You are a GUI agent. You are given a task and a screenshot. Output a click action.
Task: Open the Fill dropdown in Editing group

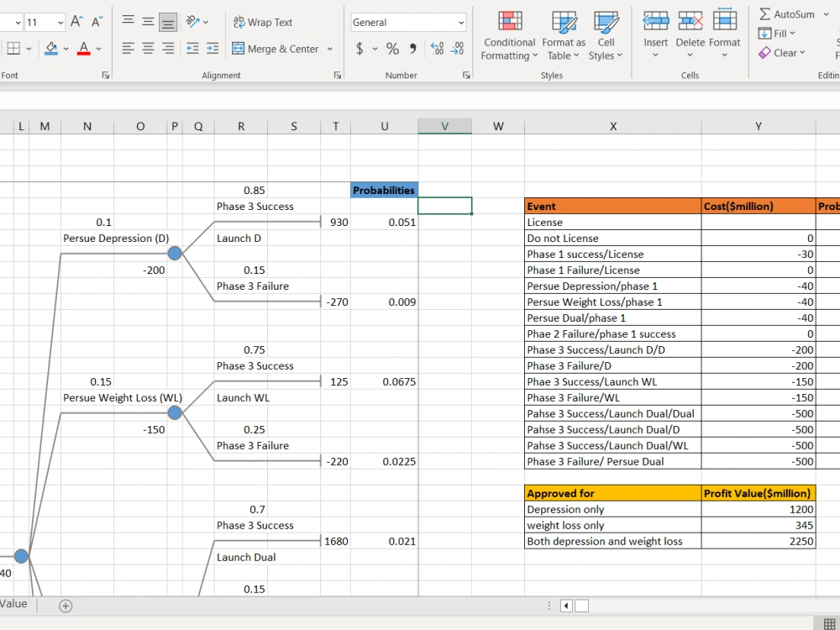click(x=777, y=34)
